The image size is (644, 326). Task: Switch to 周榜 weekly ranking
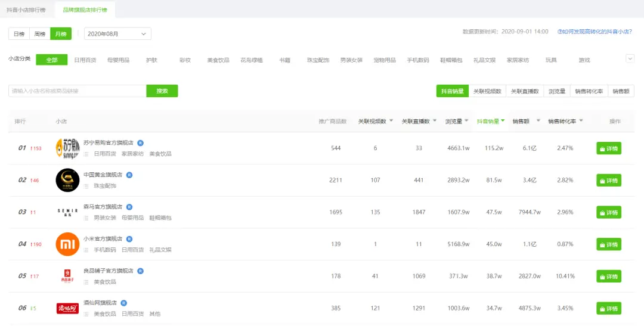[x=40, y=33]
